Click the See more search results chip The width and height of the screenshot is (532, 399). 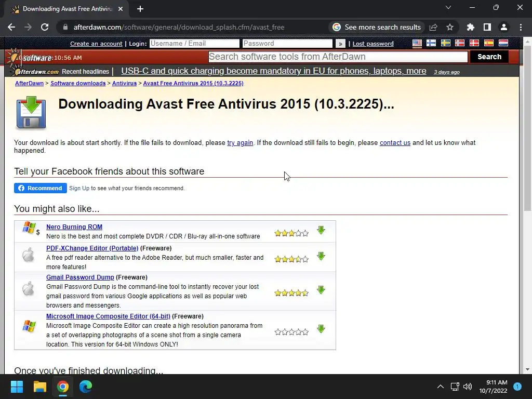point(377,27)
